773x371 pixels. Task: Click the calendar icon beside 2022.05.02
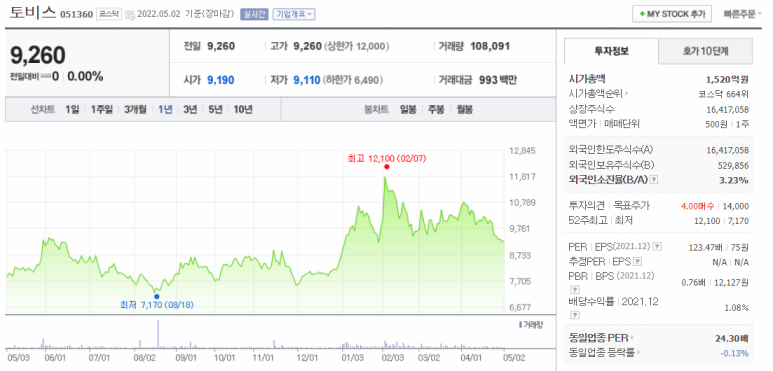click(x=130, y=15)
